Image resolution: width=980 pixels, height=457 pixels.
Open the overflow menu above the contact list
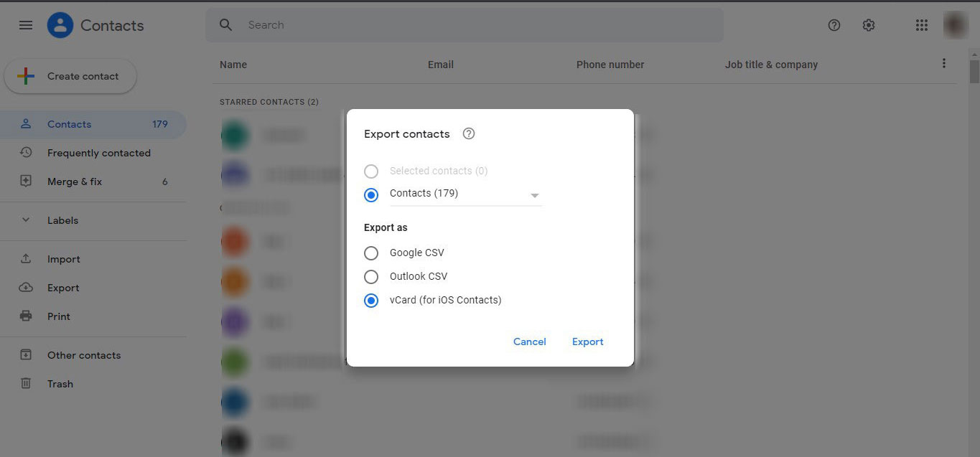click(943, 63)
